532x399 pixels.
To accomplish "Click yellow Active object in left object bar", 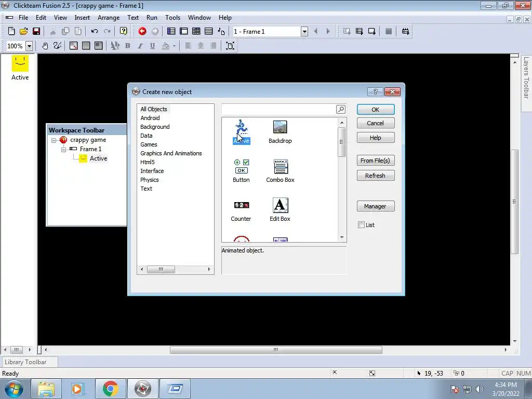I will click(20, 68).
